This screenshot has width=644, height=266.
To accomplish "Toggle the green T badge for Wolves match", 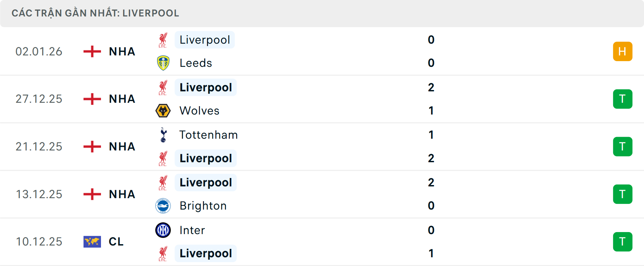I will pos(623,99).
